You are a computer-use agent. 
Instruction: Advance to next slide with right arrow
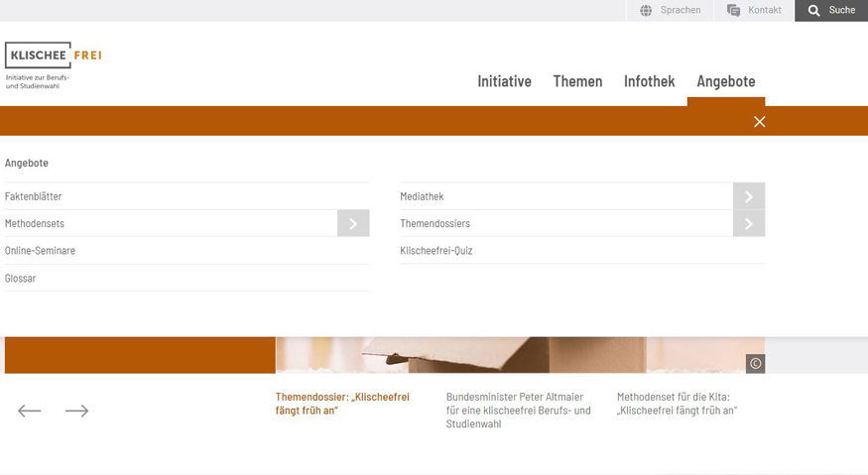(77, 411)
